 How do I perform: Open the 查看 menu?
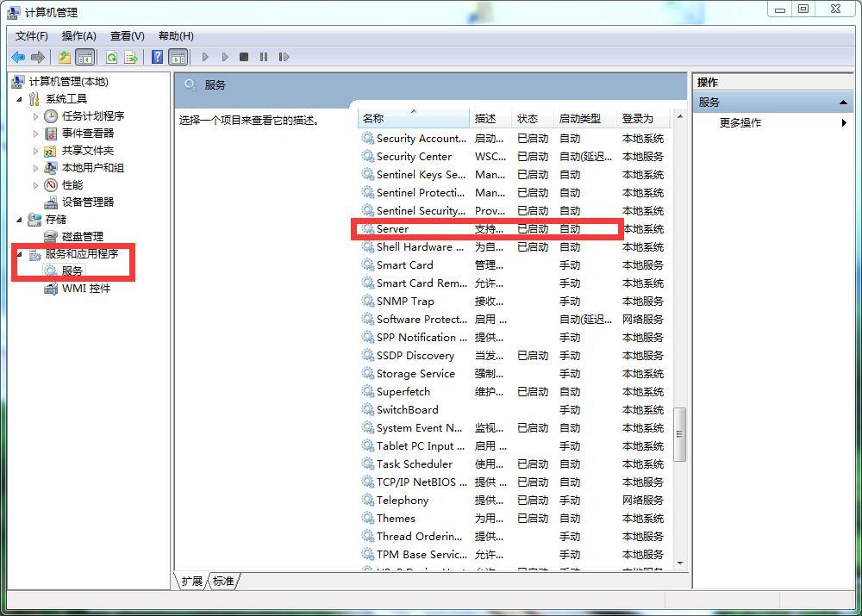(126, 35)
